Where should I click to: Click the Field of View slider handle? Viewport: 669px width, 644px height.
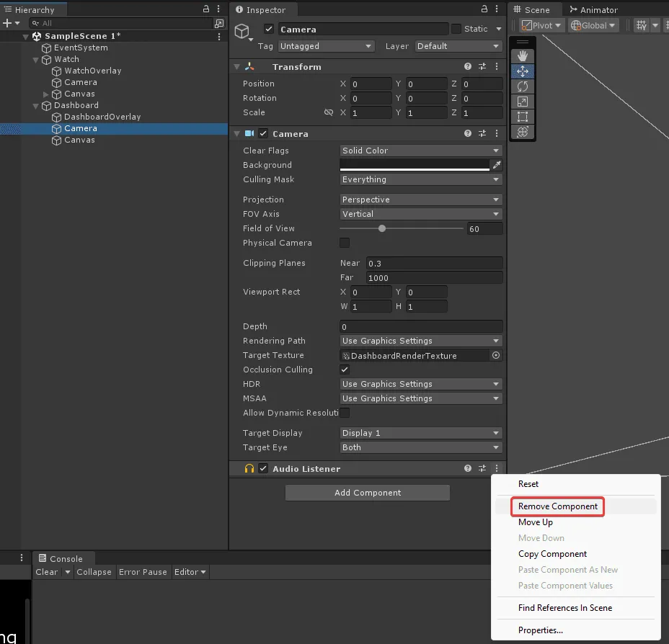(x=382, y=228)
